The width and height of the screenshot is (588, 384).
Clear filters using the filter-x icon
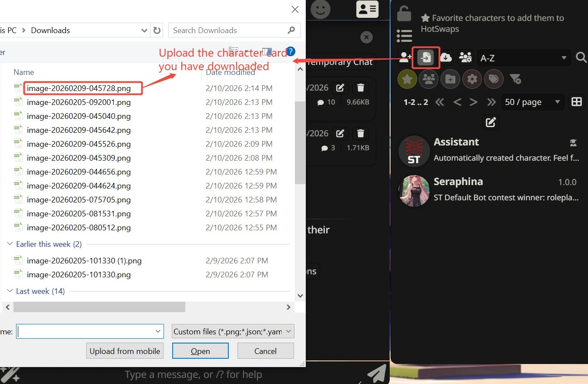(x=515, y=79)
